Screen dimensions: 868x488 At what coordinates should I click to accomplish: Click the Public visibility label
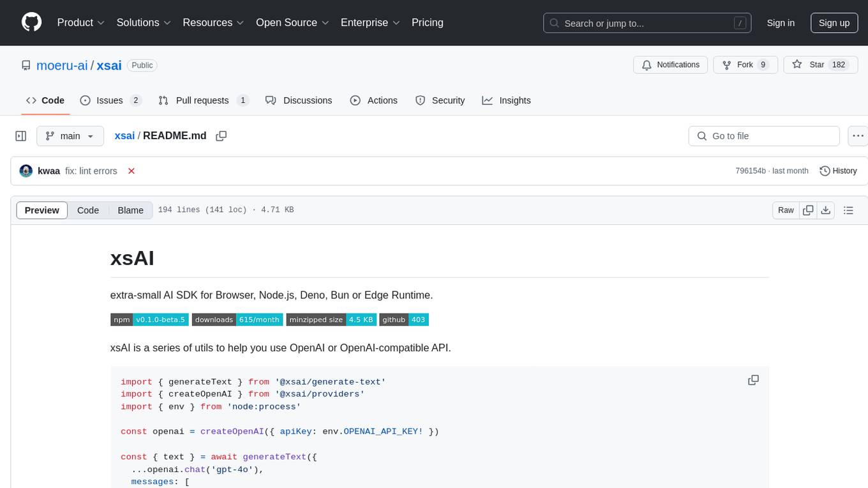coord(142,65)
